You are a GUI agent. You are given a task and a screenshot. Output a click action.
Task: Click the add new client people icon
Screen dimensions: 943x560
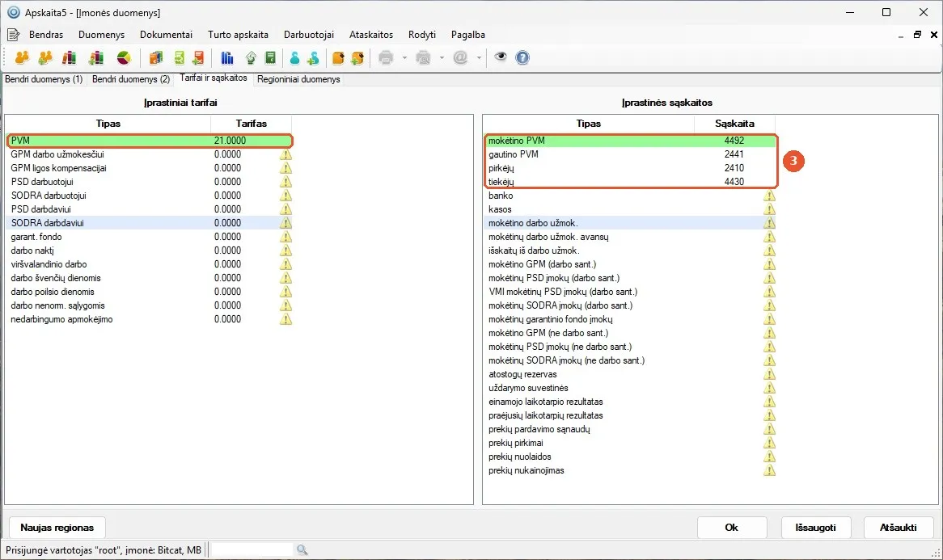(x=45, y=57)
